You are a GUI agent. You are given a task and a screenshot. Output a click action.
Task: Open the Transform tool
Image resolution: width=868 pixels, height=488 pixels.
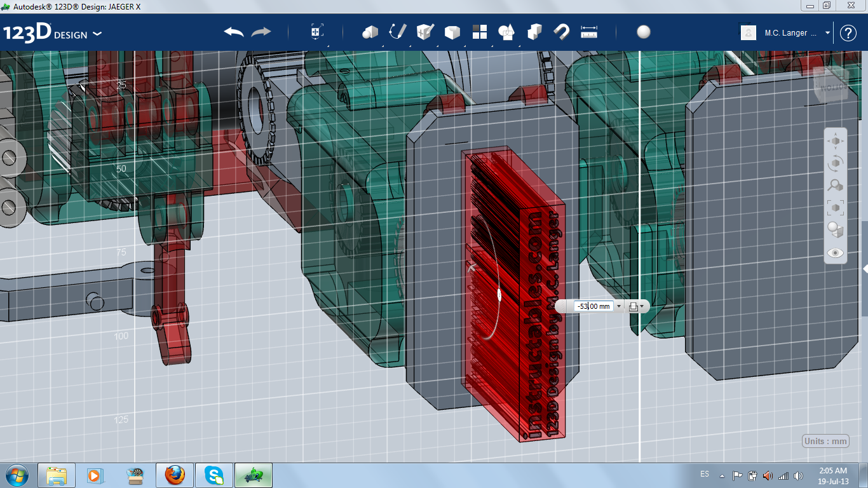coord(316,32)
